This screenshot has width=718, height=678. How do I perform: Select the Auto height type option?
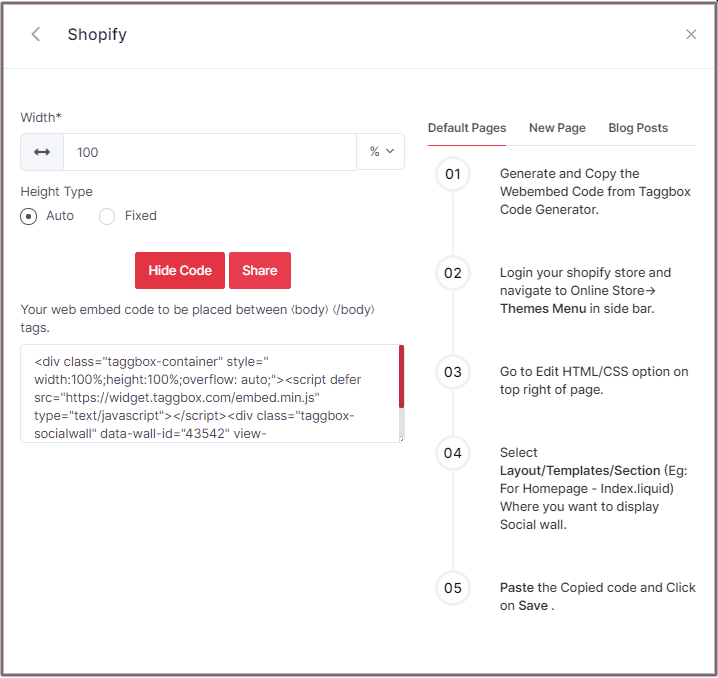click(x=29, y=216)
